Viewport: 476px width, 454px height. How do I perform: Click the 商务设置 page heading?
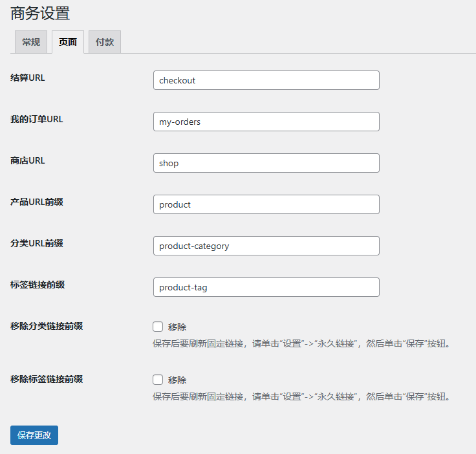[40, 13]
